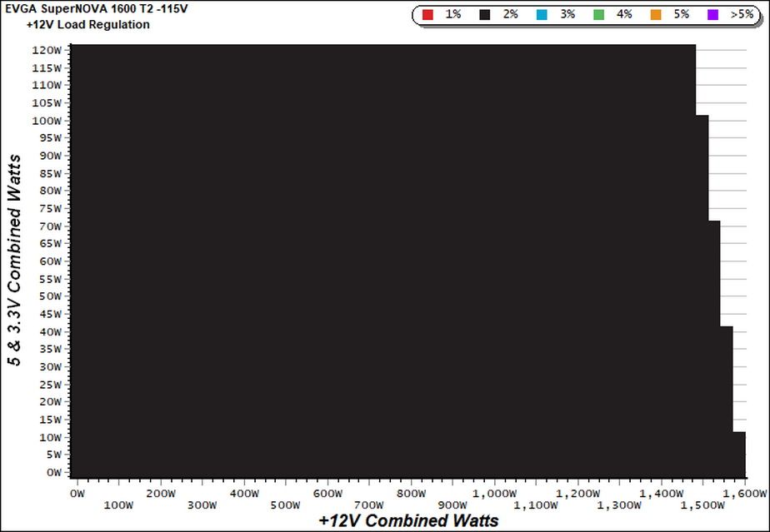Click the '900W' x-axis label
The height and width of the screenshot is (532, 770).
click(x=452, y=505)
